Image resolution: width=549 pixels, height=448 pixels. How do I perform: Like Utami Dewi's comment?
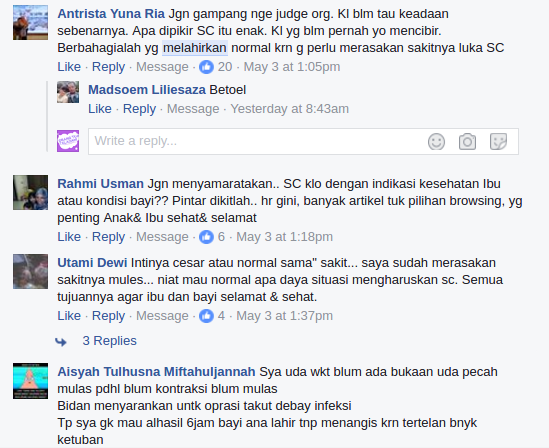69,316
